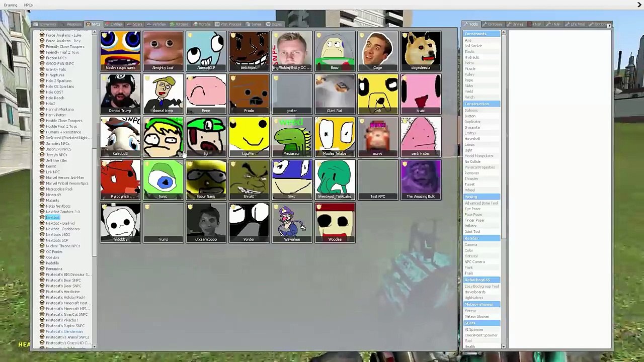
Task: Open Hostile Clone Troopers category
Action: tap(64, 121)
